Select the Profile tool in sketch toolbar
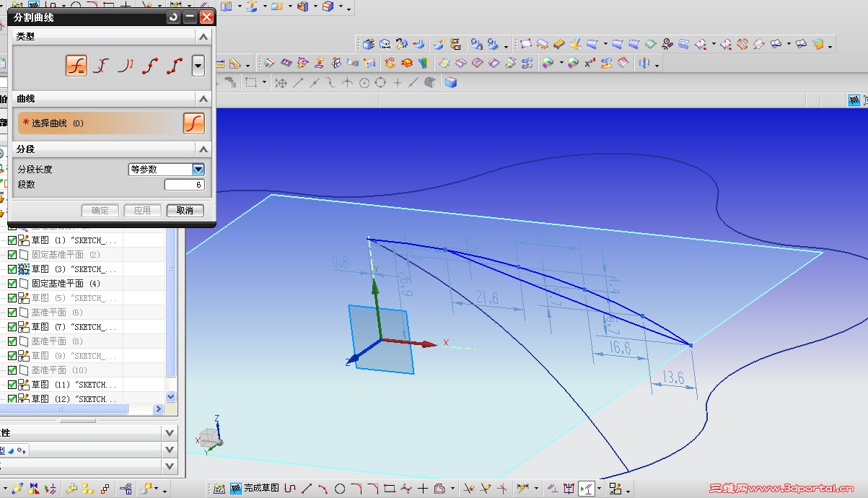868x498 pixels. coord(290,489)
